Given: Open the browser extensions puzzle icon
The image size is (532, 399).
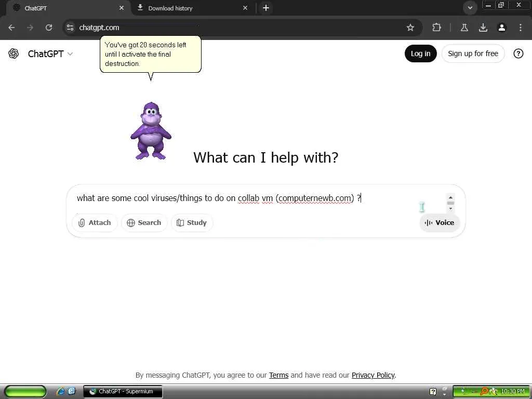Looking at the screenshot, I should coord(436,28).
